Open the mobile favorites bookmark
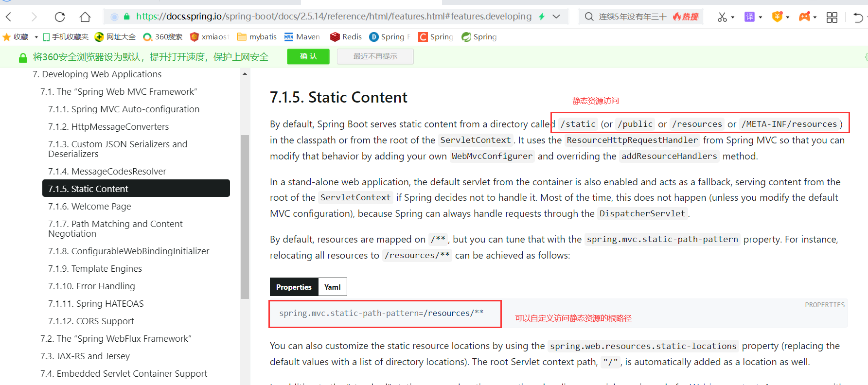Viewport: 868px width, 385px height. click(66, 37)
